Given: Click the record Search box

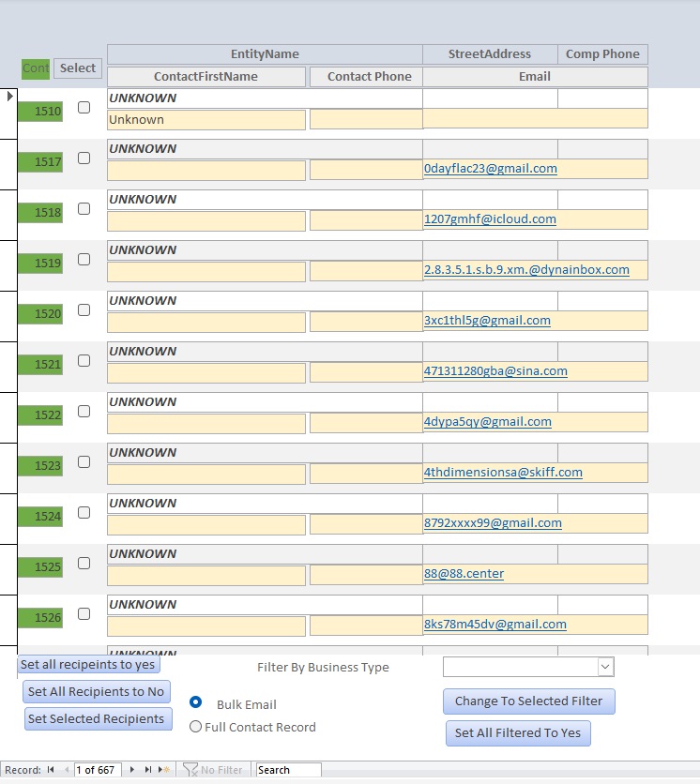Looking at the screenshot, I should (x=289, y=770).
